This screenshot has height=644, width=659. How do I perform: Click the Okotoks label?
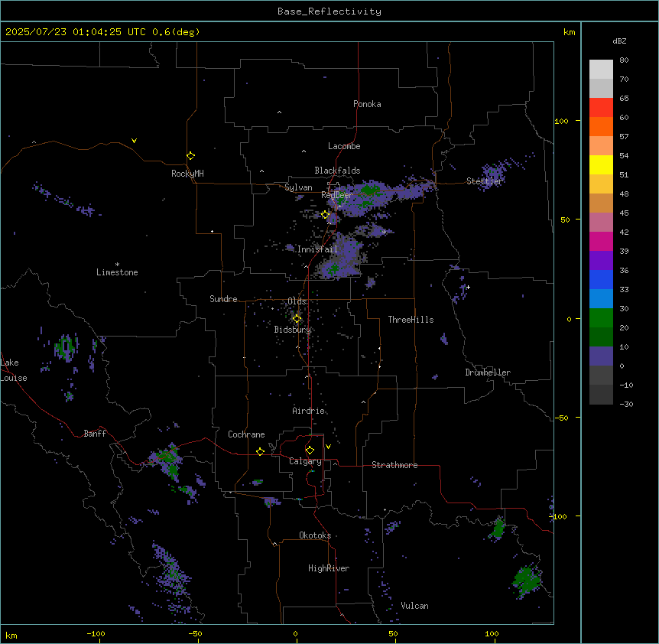(315, 535)
